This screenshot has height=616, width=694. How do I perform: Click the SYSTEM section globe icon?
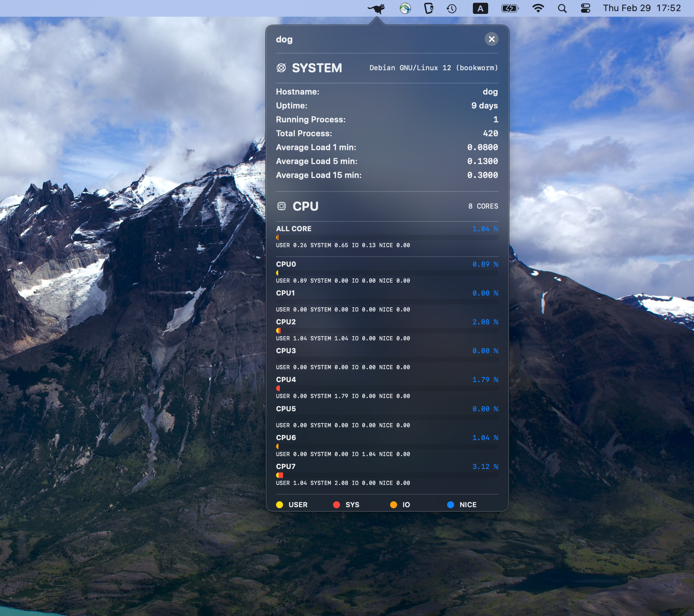[282, 67]
